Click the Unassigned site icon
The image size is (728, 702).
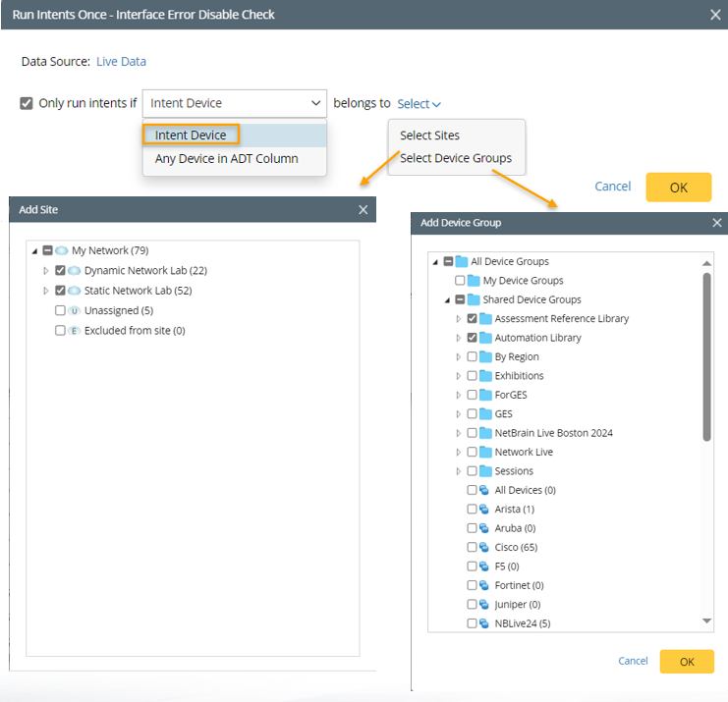click(75, 310)
